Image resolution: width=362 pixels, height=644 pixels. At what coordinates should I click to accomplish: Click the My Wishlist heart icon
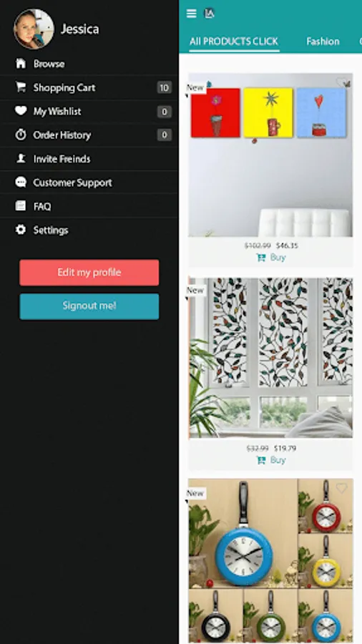pyautogui.click(x=21, y=111)
